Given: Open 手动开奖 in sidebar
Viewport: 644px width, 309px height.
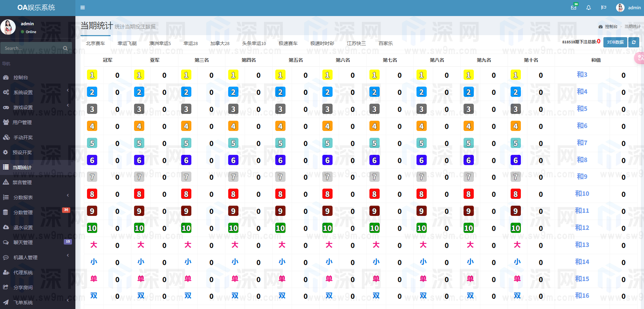Looking at the screenshot, I should point(23,137).
